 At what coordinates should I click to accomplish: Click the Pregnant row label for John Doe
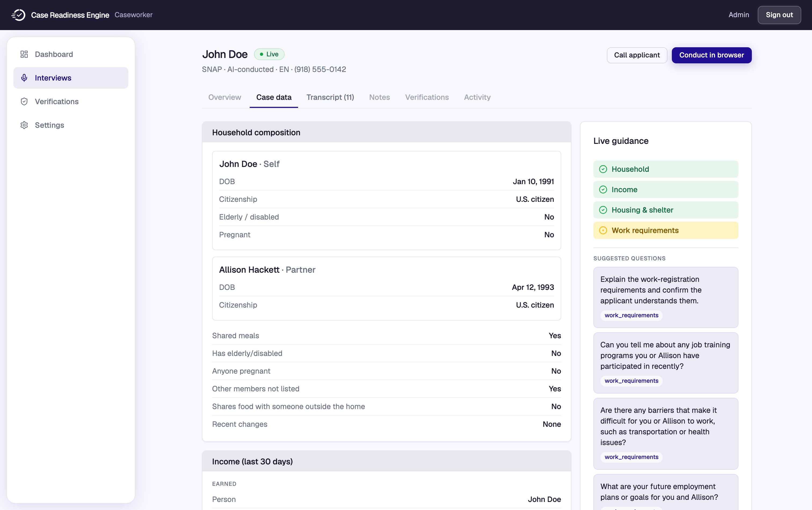tap(235, 235)
